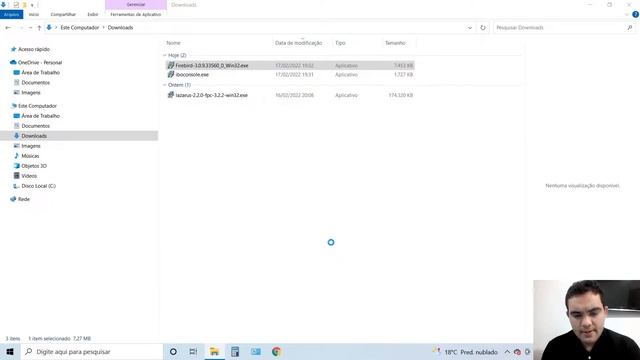Open the Compartilhar ribbon tab

63,14
